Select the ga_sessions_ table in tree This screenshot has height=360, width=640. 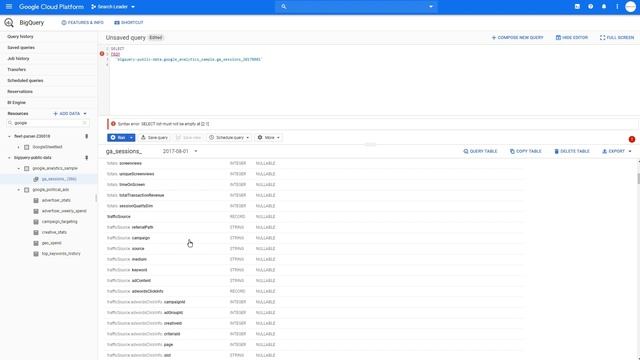(59, 179)
